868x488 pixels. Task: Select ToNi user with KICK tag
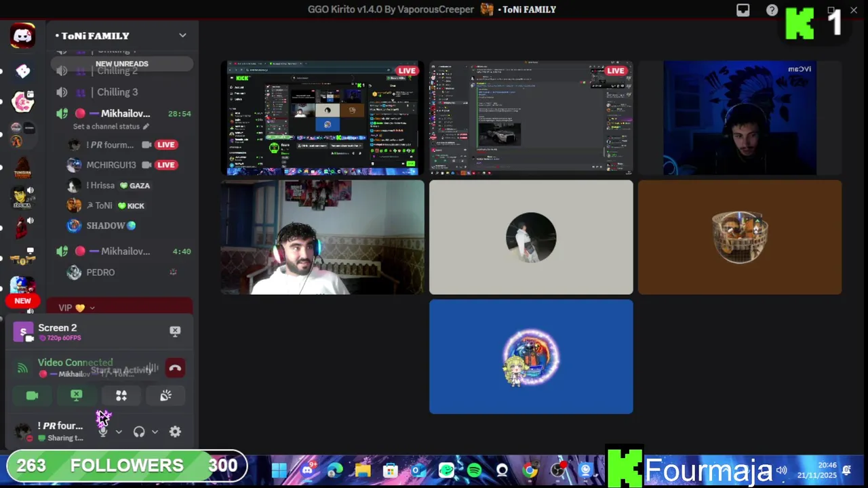tap(106, 205)
